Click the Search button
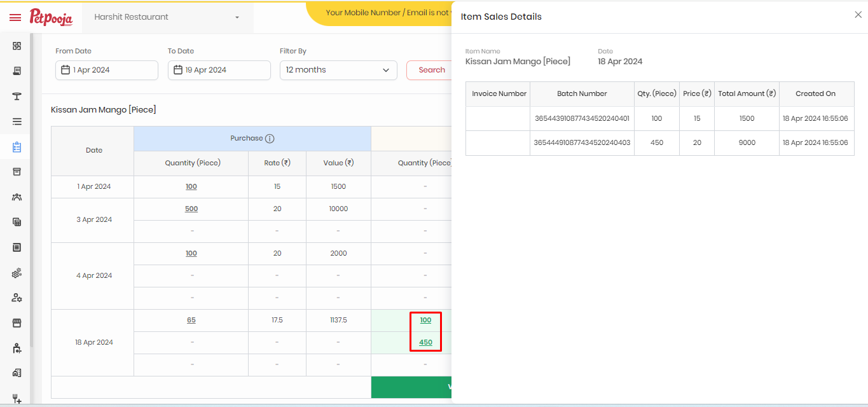 point(432,70)
